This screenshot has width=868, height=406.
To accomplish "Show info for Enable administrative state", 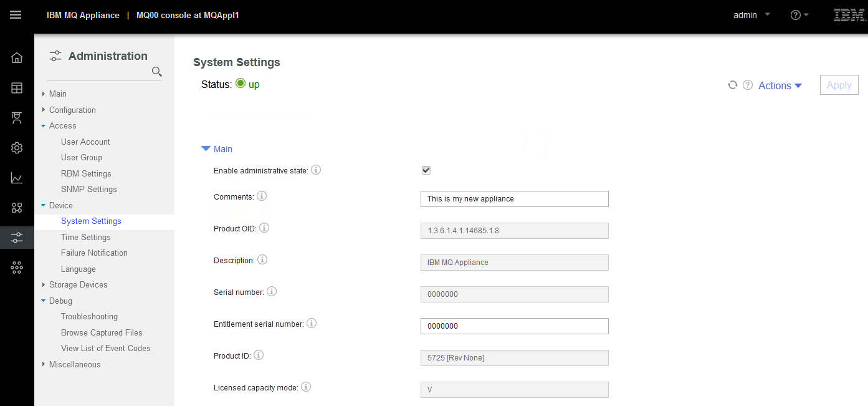I will (x=316, y=170).
